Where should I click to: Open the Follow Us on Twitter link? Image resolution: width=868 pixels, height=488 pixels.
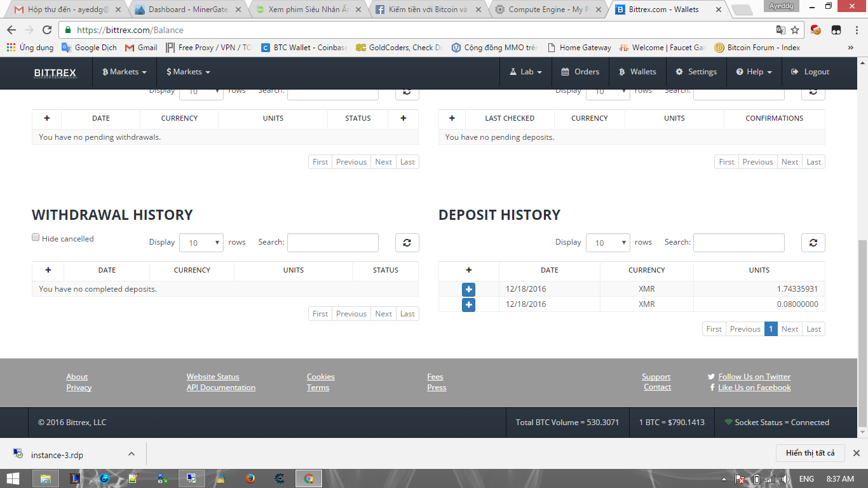pyautogui.click(x=755, y=377)
